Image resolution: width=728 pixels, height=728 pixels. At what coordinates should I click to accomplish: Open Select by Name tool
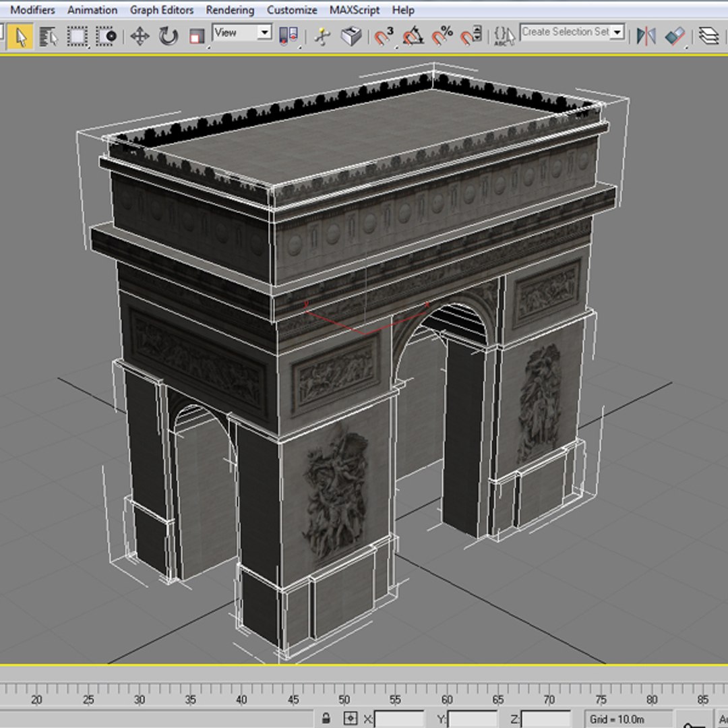tap(49, 36)
